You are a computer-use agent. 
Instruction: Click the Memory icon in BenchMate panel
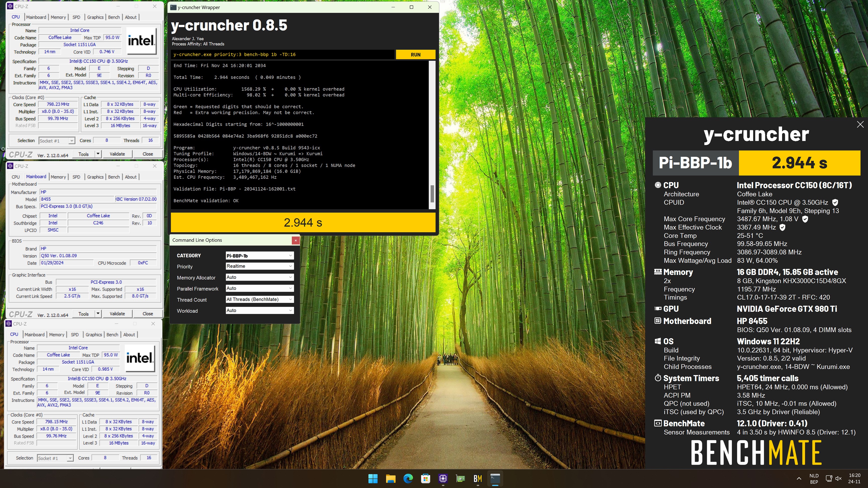(658, 271)
